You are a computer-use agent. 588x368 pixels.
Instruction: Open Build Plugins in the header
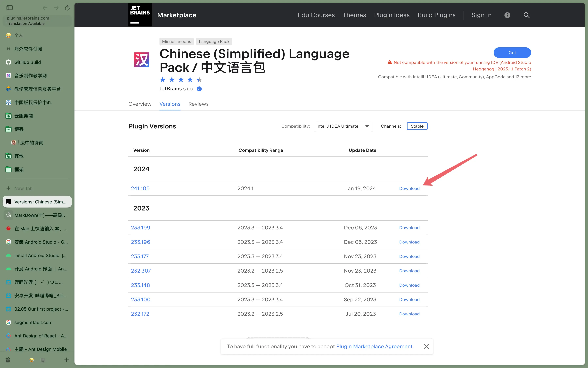[x=436, y=15]
